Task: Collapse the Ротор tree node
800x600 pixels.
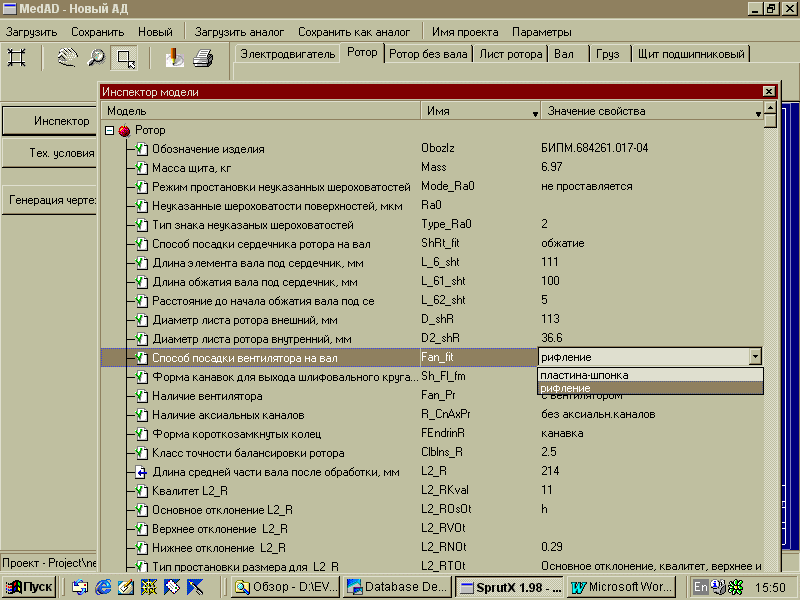Action: pos(109,130)
